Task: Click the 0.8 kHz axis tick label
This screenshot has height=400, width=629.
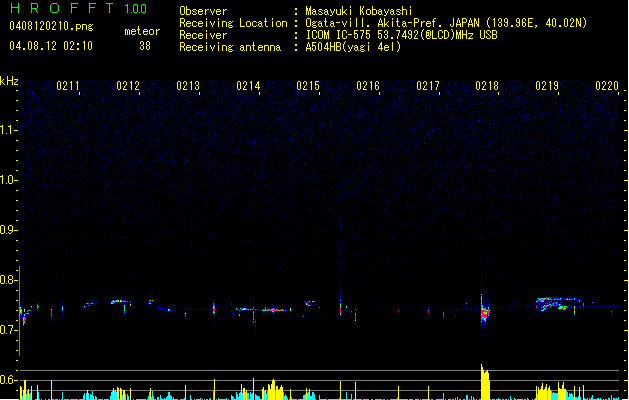Action: point(7,280)
